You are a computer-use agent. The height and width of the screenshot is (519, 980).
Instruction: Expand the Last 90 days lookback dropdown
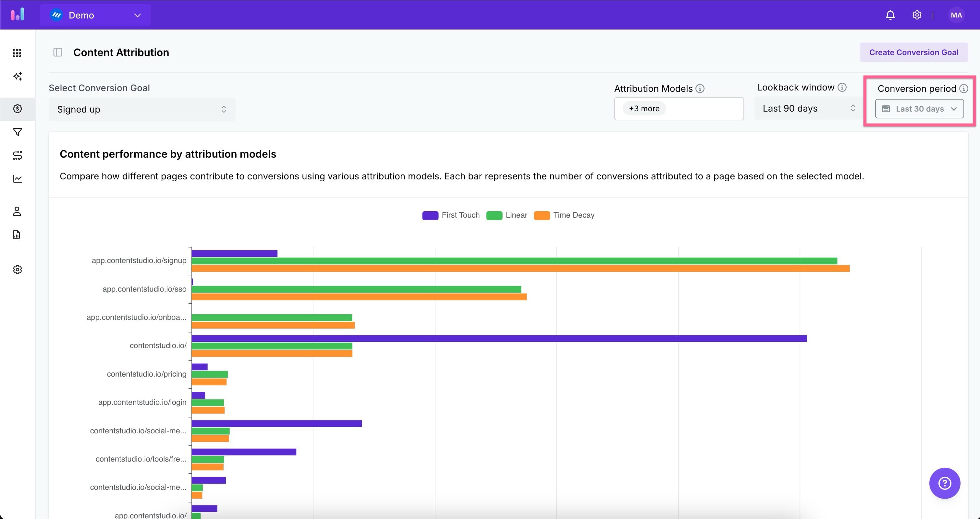tap(808, 108)
